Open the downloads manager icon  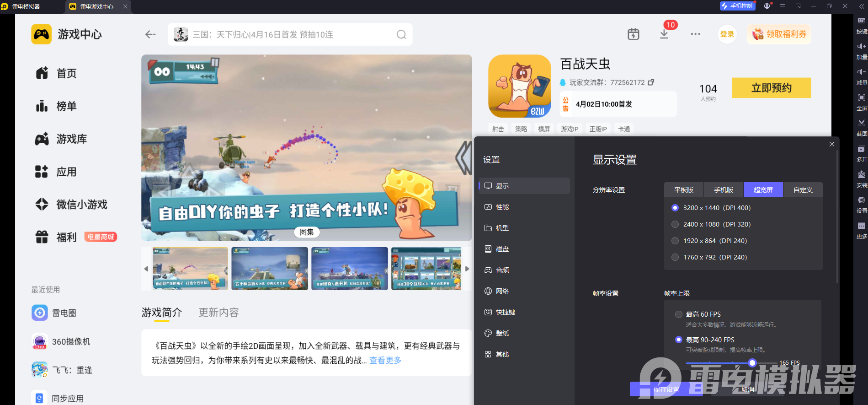tap(664, 34)
